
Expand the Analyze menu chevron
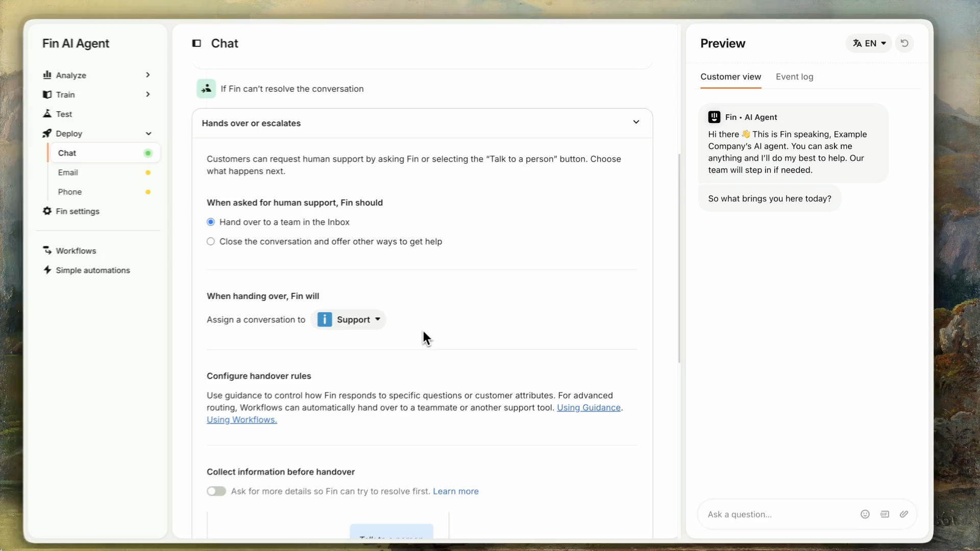(148, 75)
